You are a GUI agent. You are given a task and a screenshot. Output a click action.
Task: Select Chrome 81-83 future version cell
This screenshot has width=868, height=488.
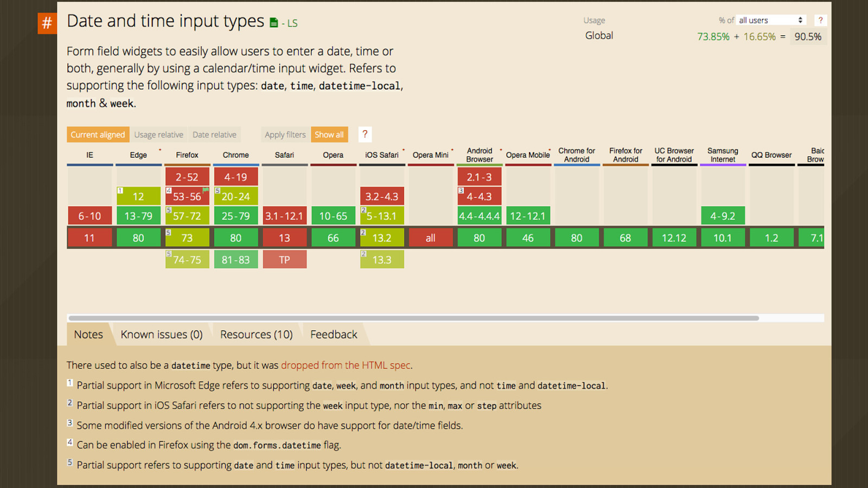point(236,260)
